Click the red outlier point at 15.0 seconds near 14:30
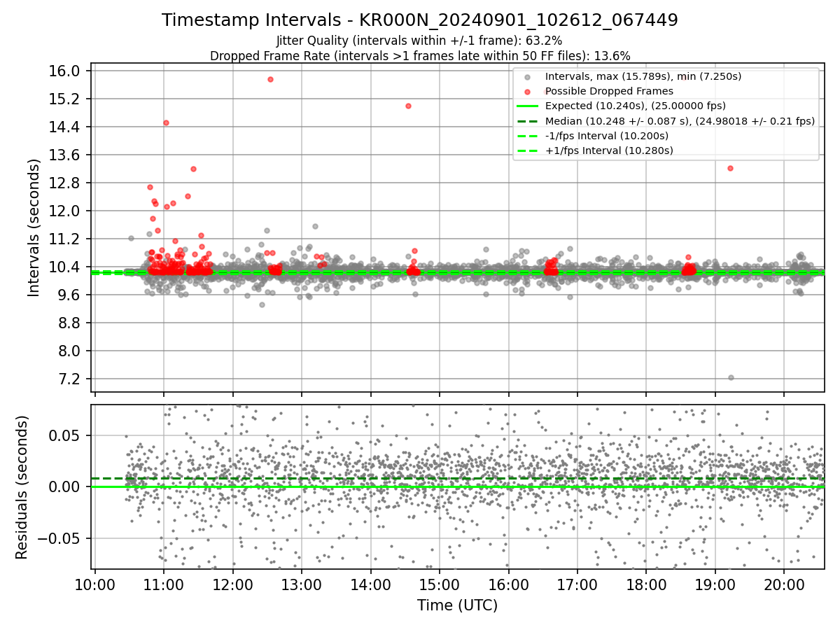Image resolution: width=840 pixels, height=630 pixels. pos(408,106)
